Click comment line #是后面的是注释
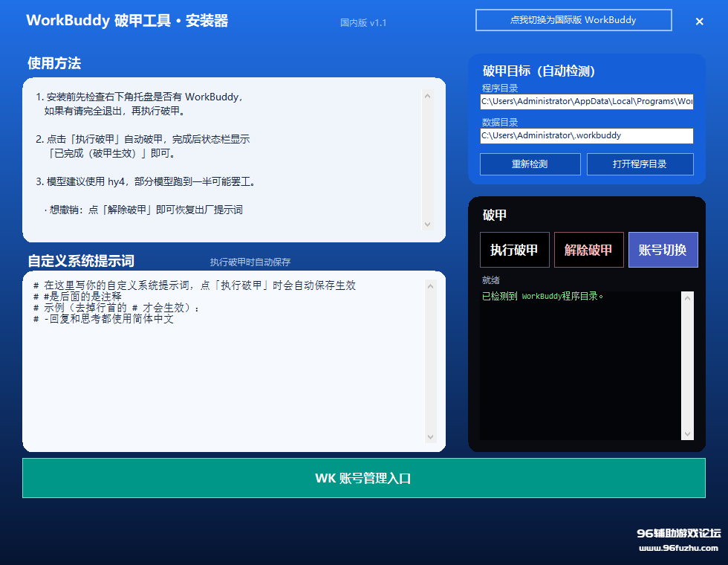Image resolution: width=728 pixels, height=565 pixels. tap(77, 297)
